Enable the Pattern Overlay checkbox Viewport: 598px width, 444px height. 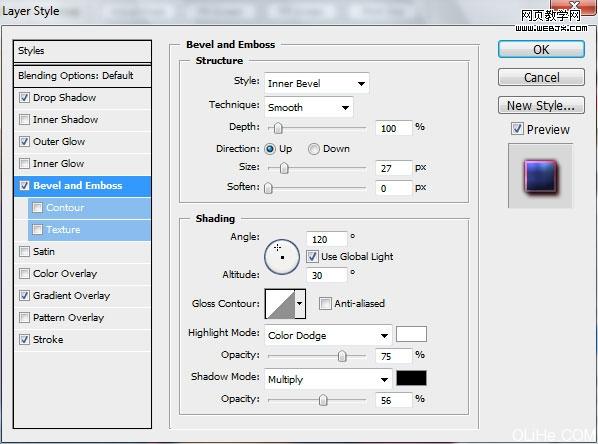click(24, 317)
